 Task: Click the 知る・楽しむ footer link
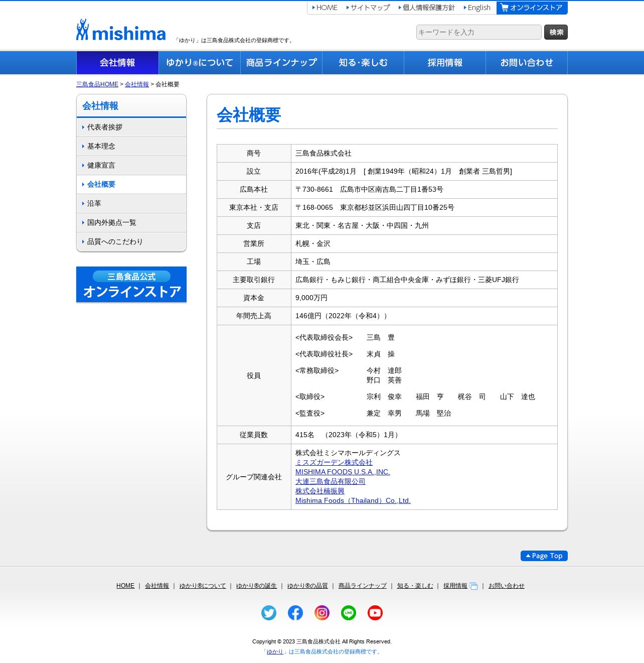click(415, 586)
